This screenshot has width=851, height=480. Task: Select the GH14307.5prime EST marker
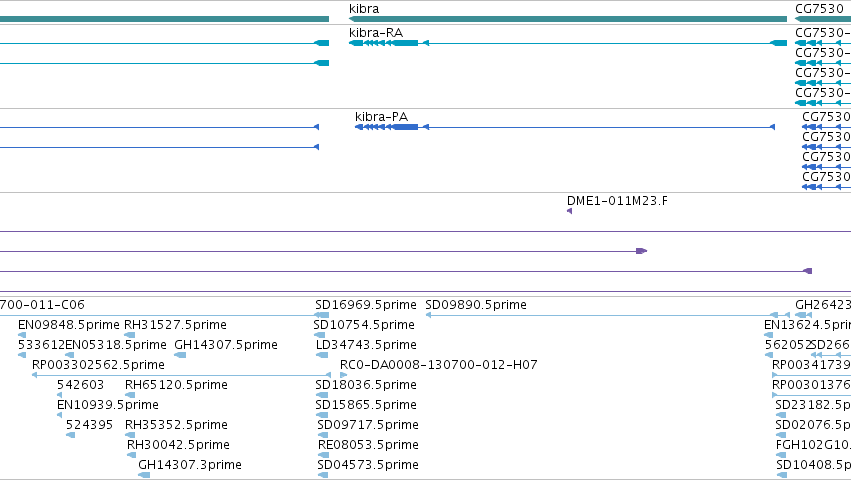point(180,355)
